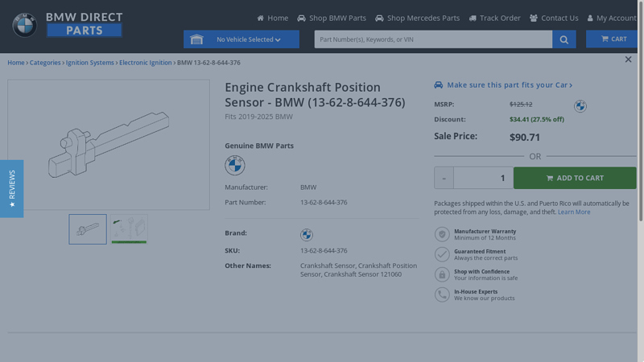
Task: Add the sensor with ADD TO CART
Action: (x=575, y=178)
